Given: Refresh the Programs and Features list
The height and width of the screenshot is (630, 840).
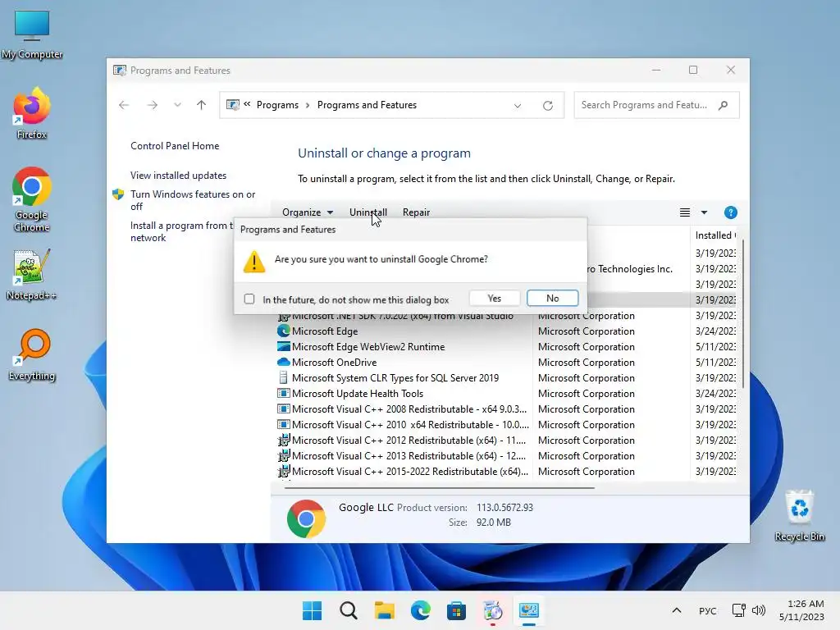Looking at the screenshot, I should 547,106.
